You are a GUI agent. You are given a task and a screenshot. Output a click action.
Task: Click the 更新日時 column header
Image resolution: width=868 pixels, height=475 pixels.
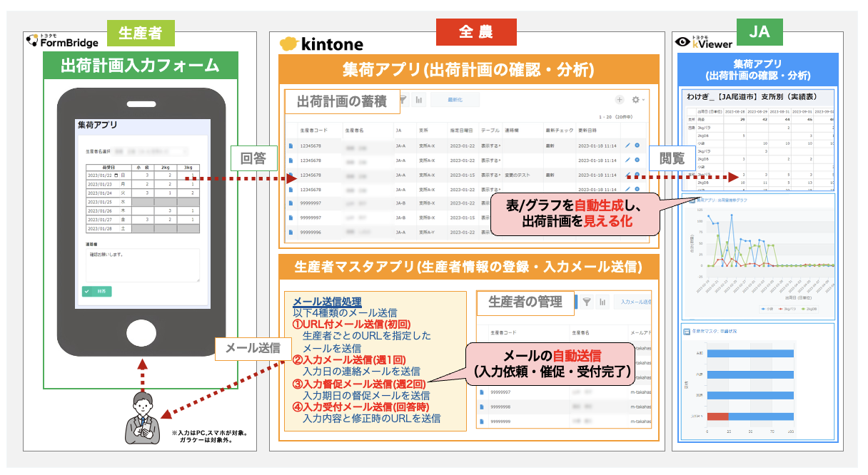587,131
